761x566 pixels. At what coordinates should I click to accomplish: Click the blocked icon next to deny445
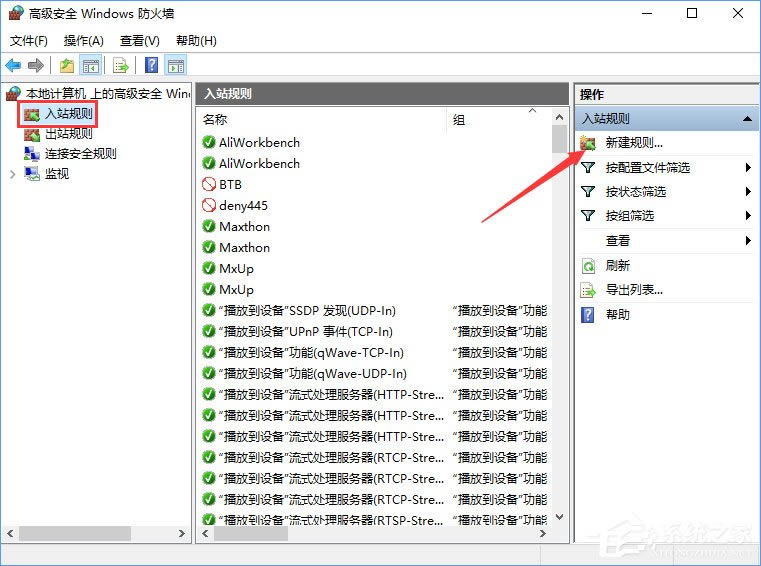209,205
